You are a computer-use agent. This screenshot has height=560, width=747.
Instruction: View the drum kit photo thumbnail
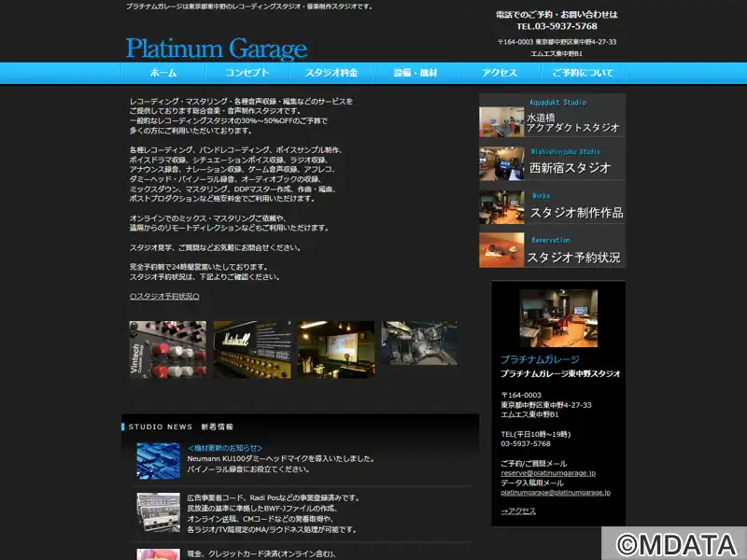click(419, 343)
